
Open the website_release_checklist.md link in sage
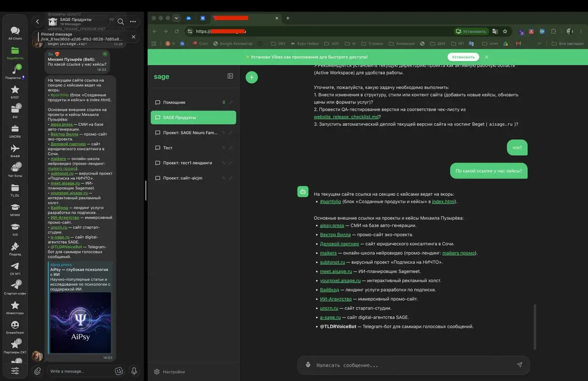[x=346, y=117]
